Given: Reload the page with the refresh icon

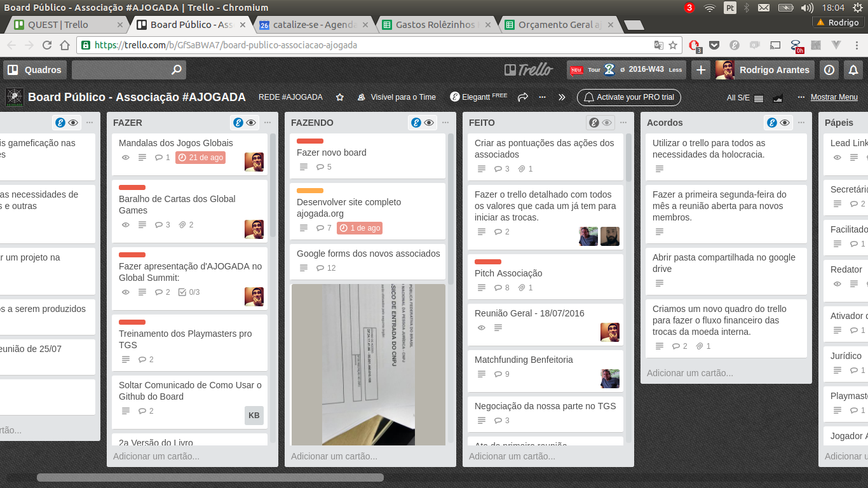Looking at the screenshot, I should click(x=46, y=46).
